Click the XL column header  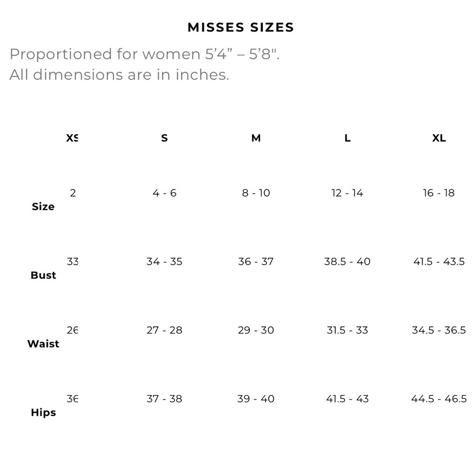pyautogui.click(x=439, y=139)
